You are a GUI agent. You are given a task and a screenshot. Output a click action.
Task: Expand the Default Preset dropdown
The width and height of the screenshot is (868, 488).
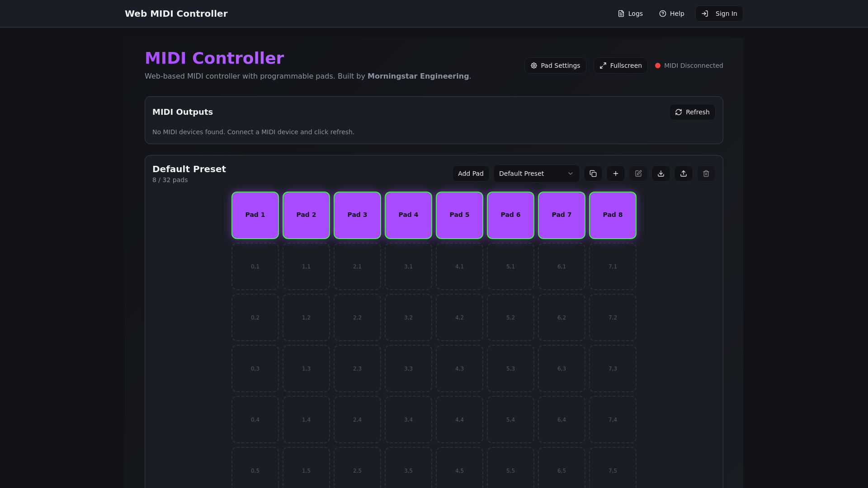coord(536,174)
